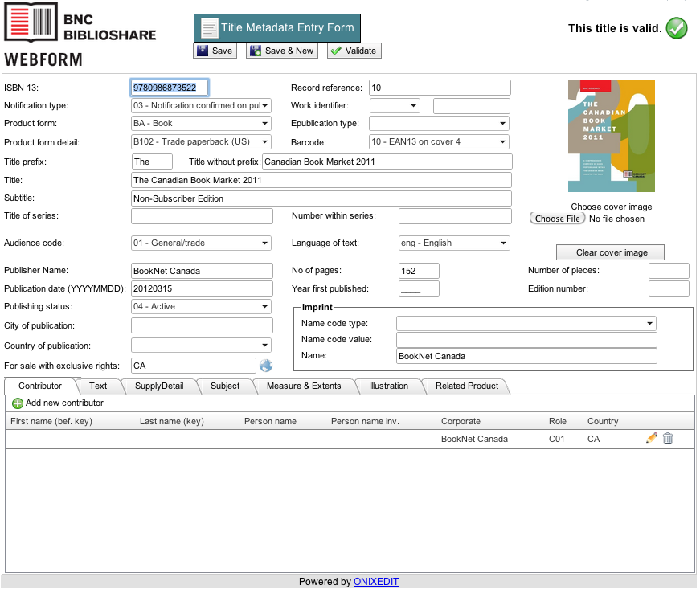
Task: Open the ONIXEDIT link
Action: (x=376, y=583)
